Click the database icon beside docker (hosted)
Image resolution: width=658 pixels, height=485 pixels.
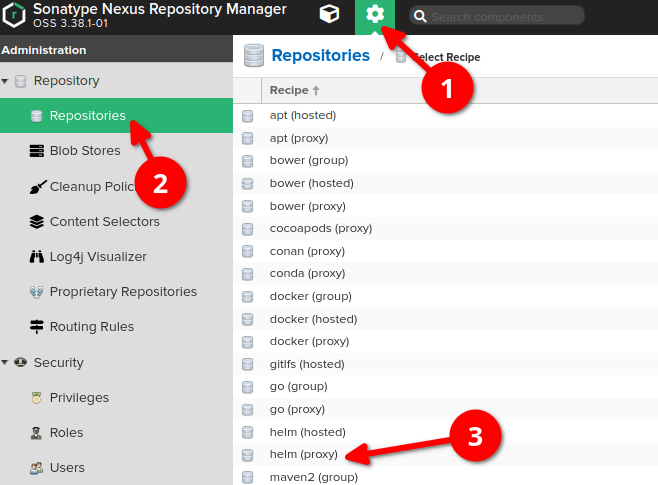248,319
